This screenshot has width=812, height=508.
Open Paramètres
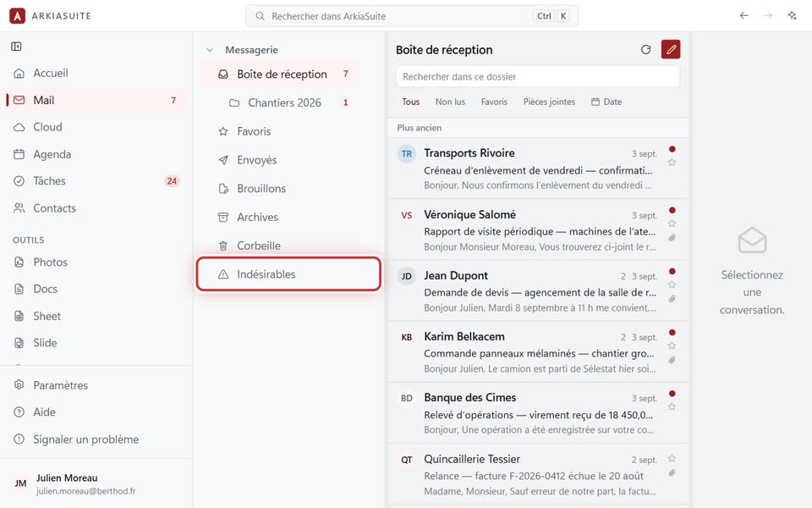point(96,385)
